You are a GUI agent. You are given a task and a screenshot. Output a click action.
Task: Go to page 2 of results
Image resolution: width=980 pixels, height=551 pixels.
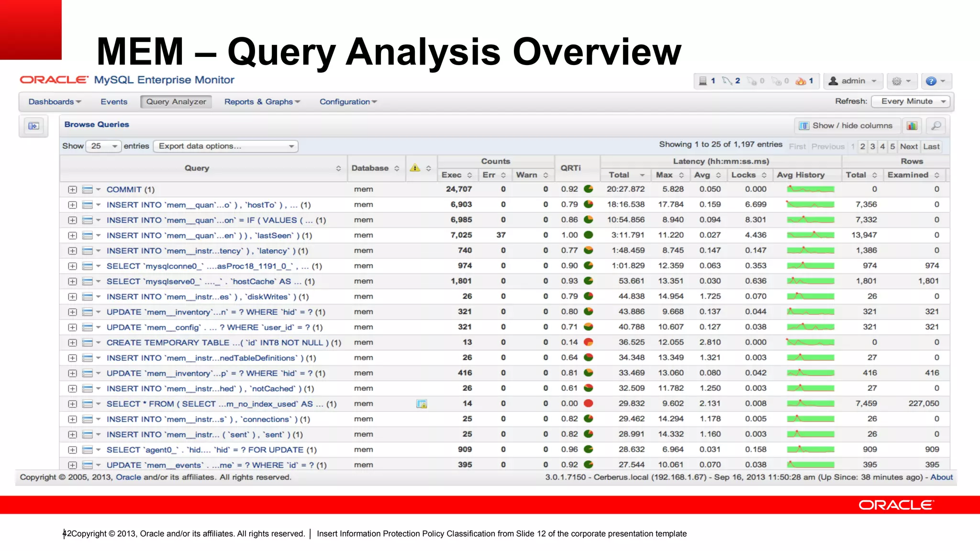tap(862, 147)
